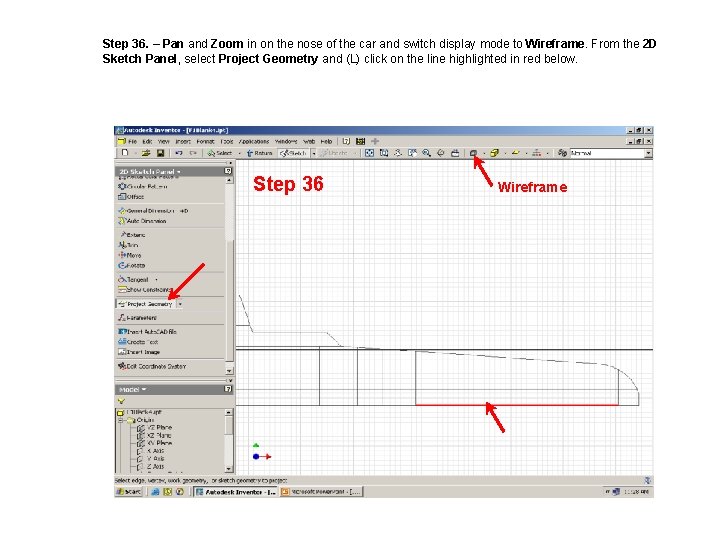Open the Parameters tool
Image resolution: width=720 pixels, height=540 pixels.
(x=137, y=318)
